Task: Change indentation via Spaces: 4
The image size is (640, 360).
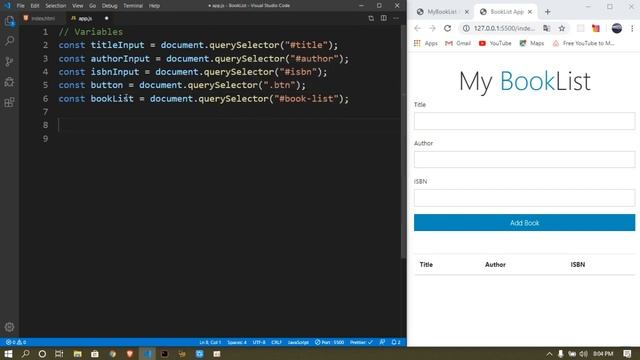Action: click(x=237, y=342)
